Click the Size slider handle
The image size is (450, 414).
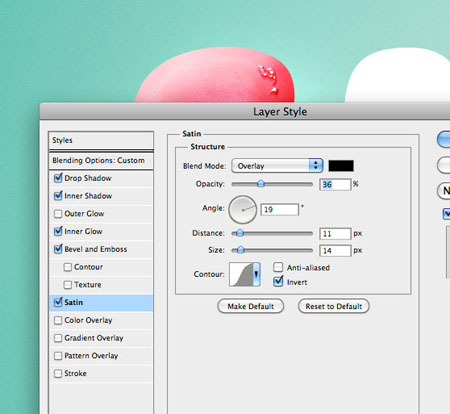[x=241, y=250]
